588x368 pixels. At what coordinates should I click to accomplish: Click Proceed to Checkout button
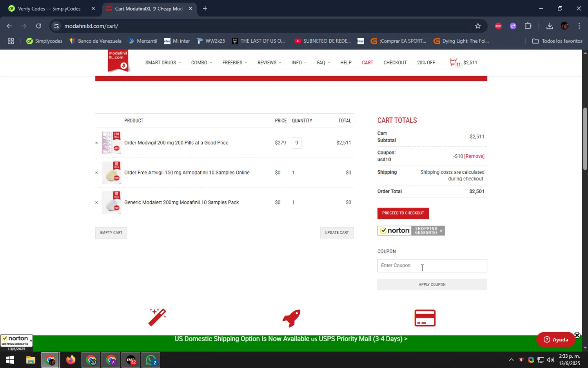(x=403, y=213)
